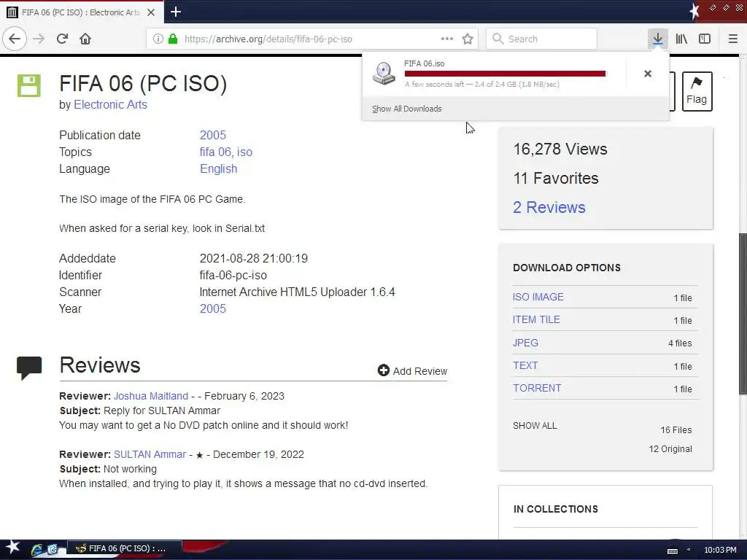Viewport: 747px width, 560px height.
Task: Click the 12 Original count
Action: point(670,449)
